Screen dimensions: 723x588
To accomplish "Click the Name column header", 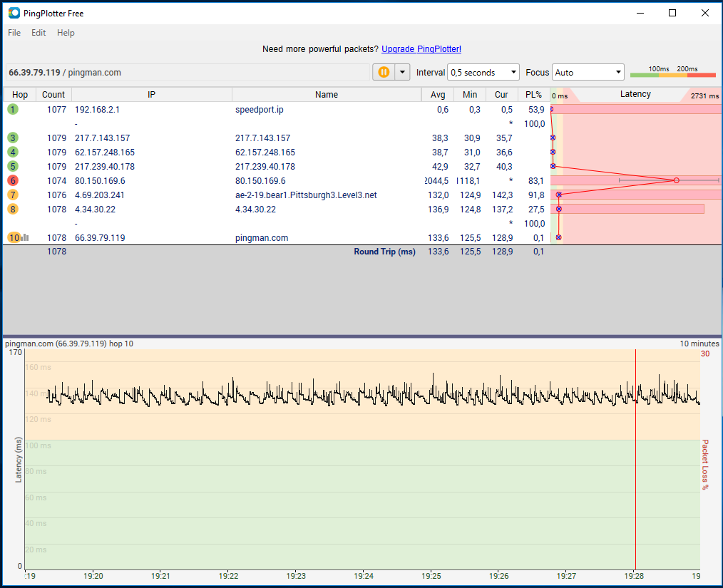I will [327, 95].
